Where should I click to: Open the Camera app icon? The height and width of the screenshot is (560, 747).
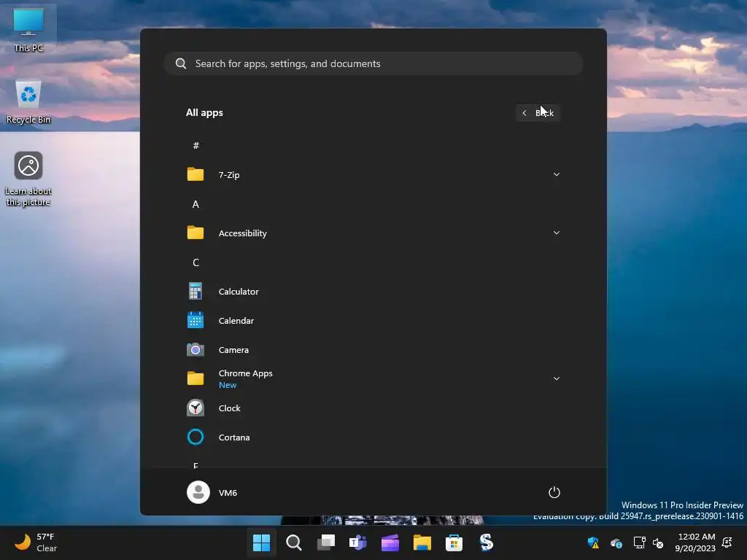pos(196,349)
